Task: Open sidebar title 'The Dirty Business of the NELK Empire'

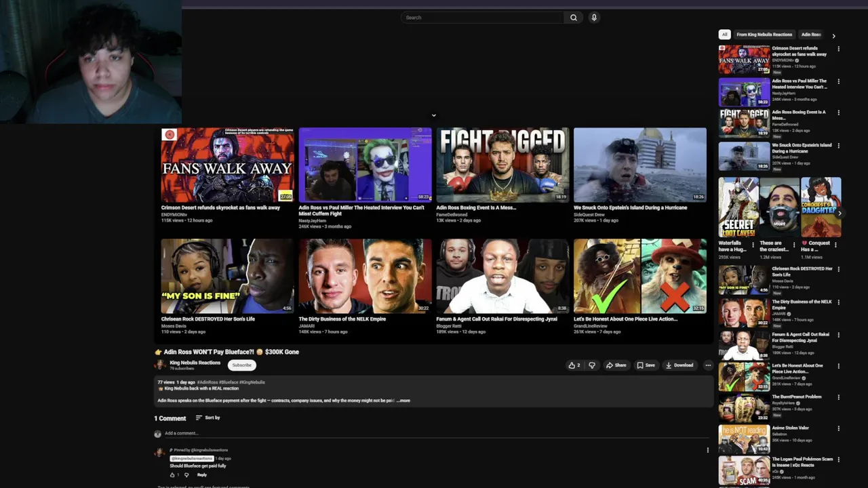Action: 802,305
